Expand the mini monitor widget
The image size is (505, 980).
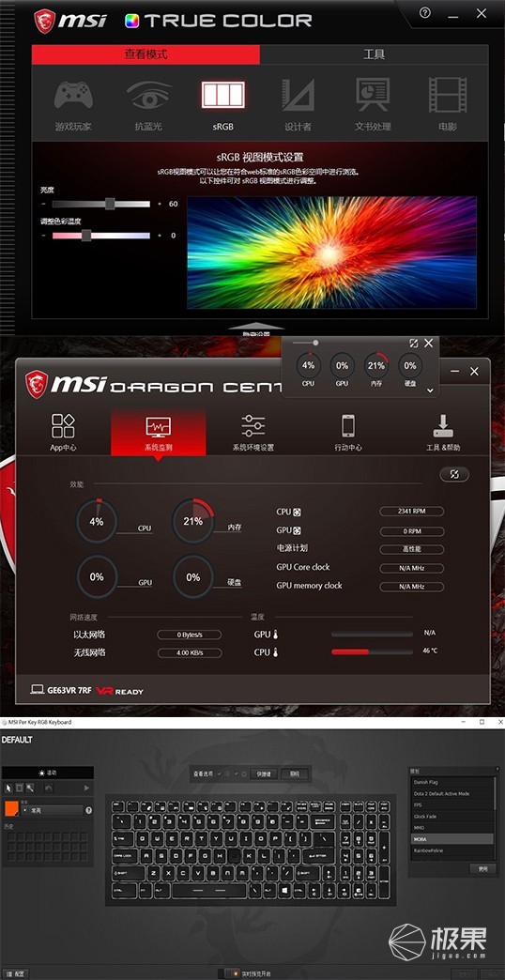point(413,344)
